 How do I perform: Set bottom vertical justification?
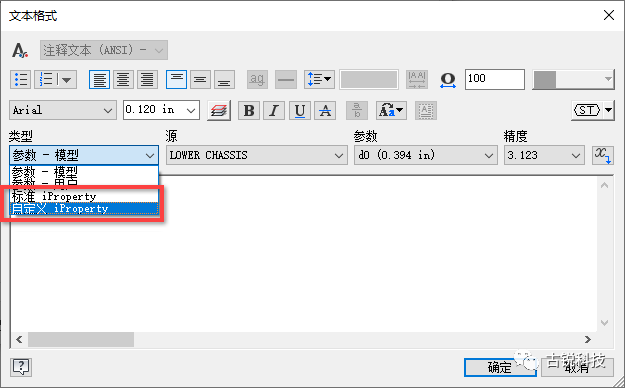pyautogui.click(x=224, y=79)
